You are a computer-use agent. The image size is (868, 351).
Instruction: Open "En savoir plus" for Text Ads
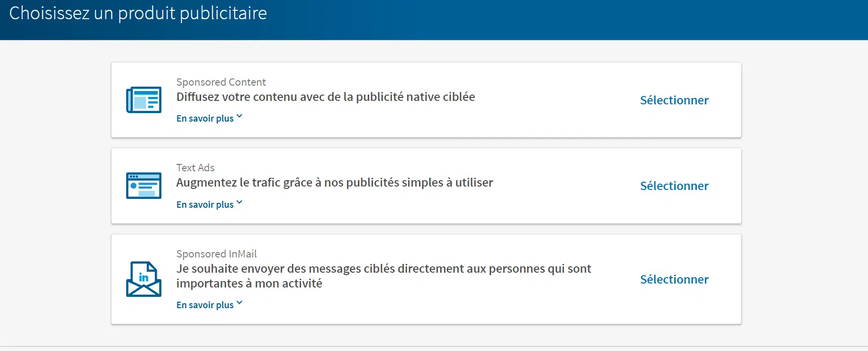205,204
